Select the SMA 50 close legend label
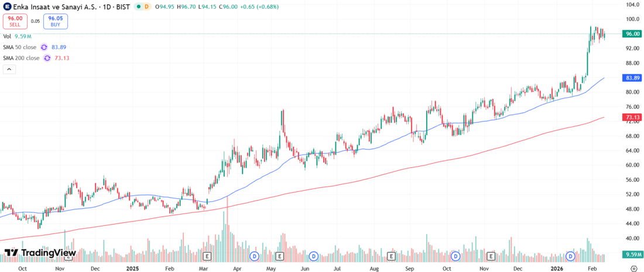Screen dimensions: 644x272 pos(20,47)
